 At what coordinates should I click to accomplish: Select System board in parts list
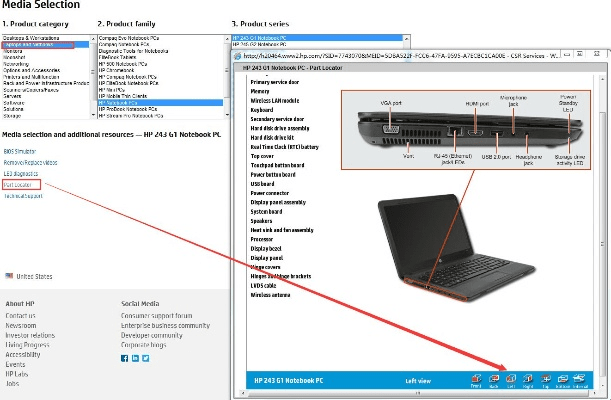coord(268,211)
